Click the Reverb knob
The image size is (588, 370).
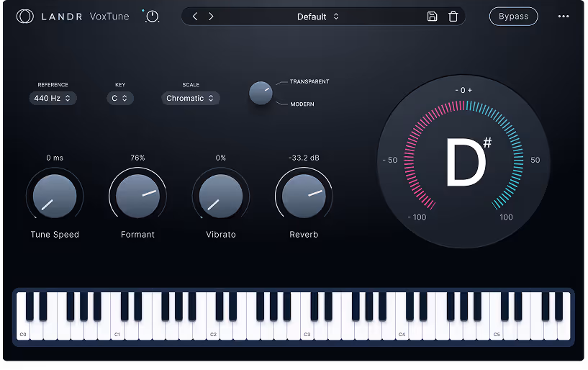click(x=304, y=196)
